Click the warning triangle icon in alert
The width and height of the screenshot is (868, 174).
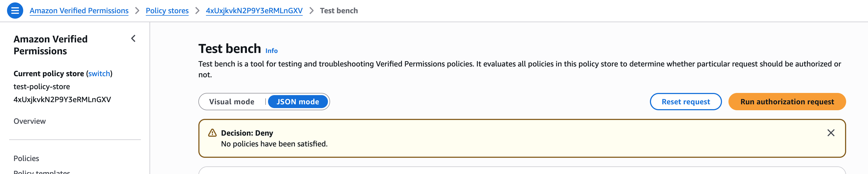(212, 133)
